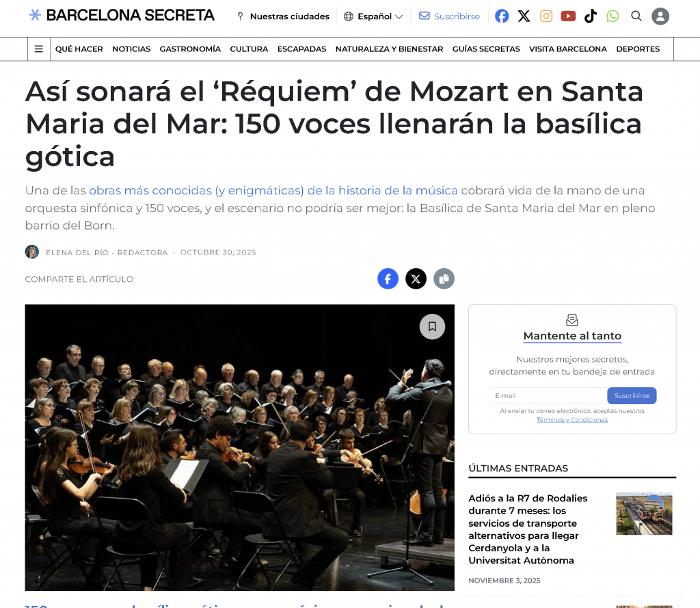Screen dimensions: 700x608
Task: Open the X (Twitter) icon in header
Action: [x=524, y=16]
